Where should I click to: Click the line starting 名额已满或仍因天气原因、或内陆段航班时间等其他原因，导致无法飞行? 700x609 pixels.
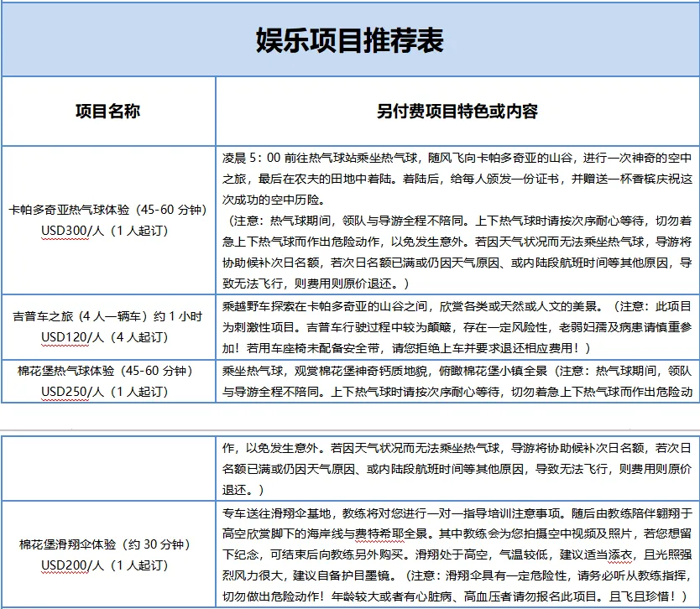(457, 469)
